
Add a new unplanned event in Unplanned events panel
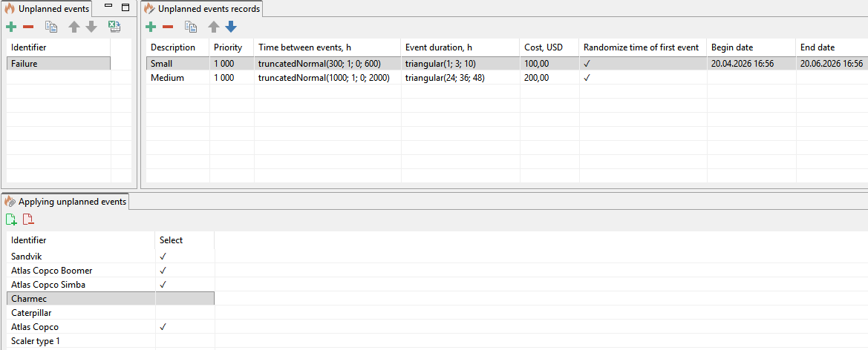[11, 27]
